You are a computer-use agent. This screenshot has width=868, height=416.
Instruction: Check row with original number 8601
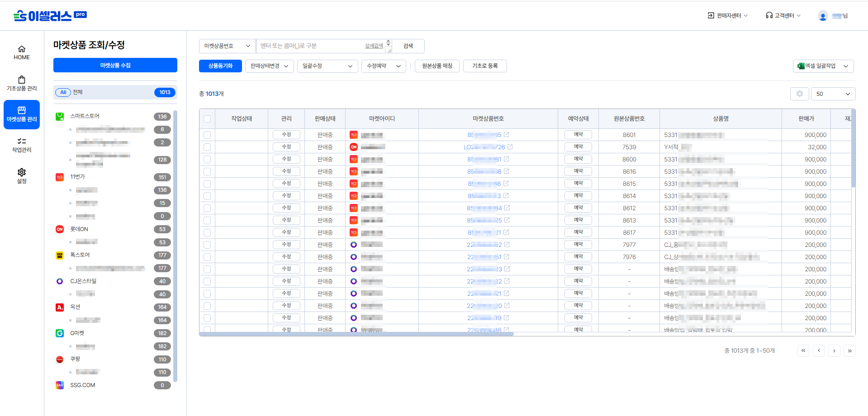(x=207, y=135)
